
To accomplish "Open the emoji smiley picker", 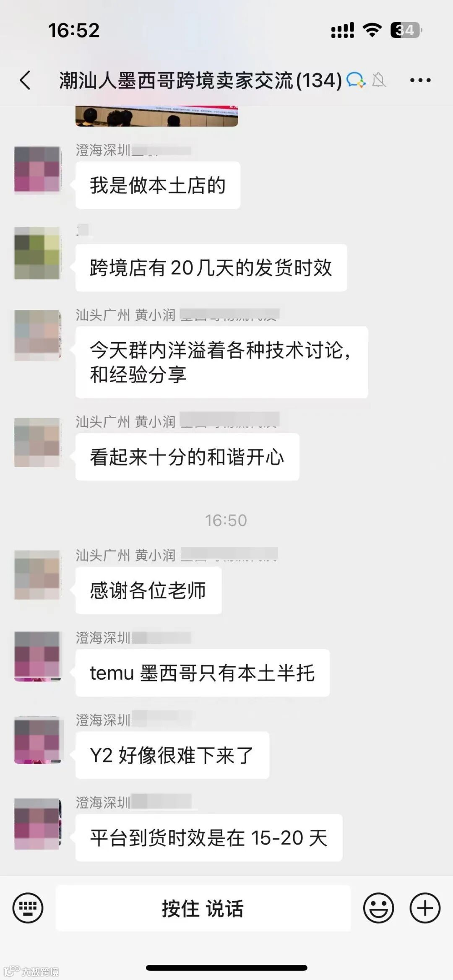I will tap(378, 908).
